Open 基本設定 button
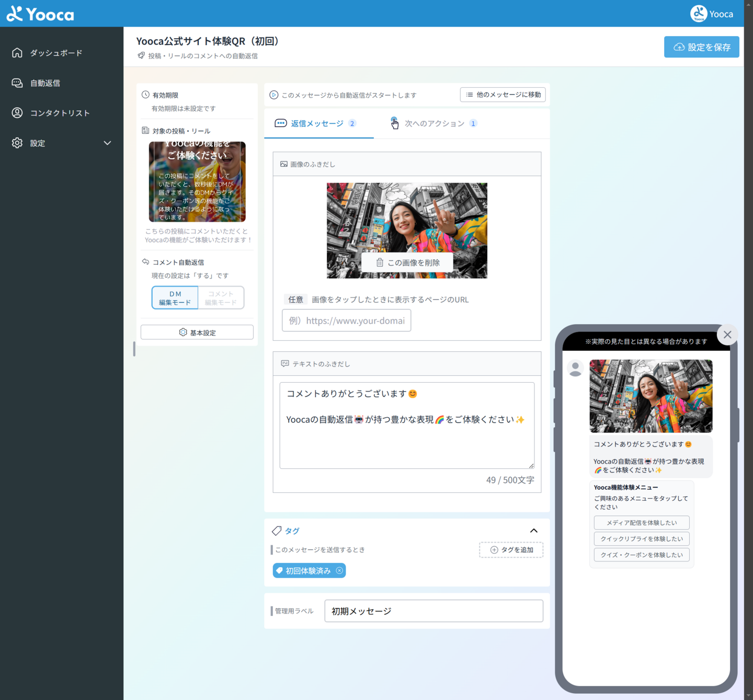Image resolution: width=753 pixels, height=700 pixels. point(197,332)
